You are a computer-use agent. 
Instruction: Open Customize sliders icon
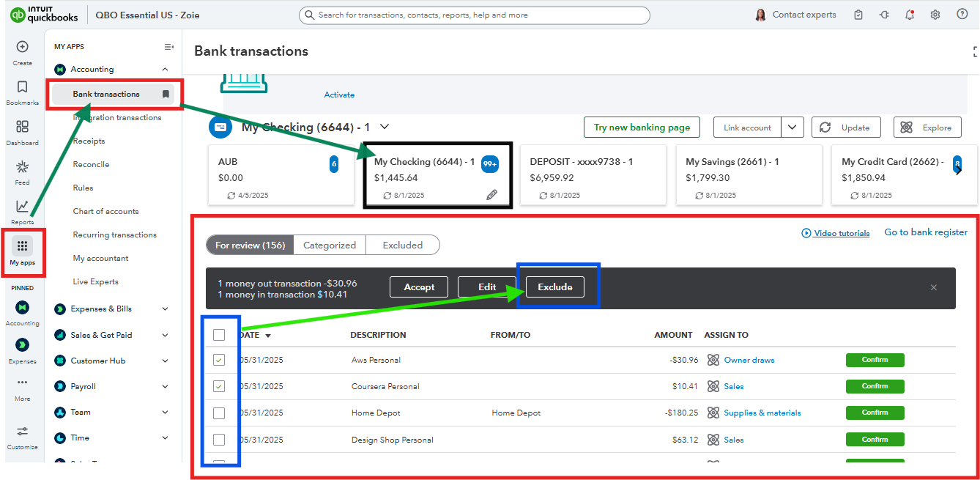[22, 432]
